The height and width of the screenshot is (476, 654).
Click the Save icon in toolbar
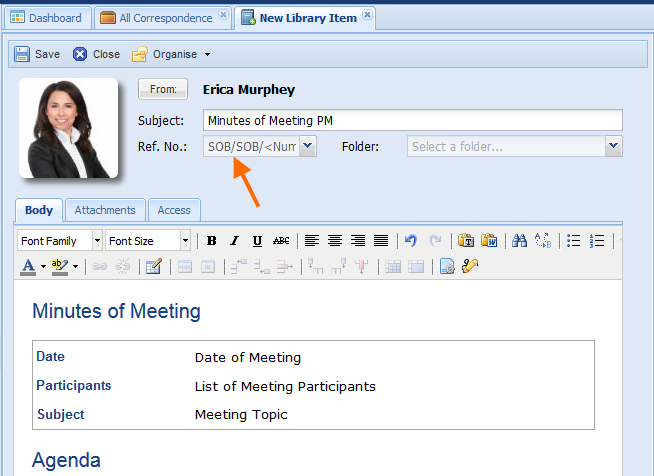22,54
